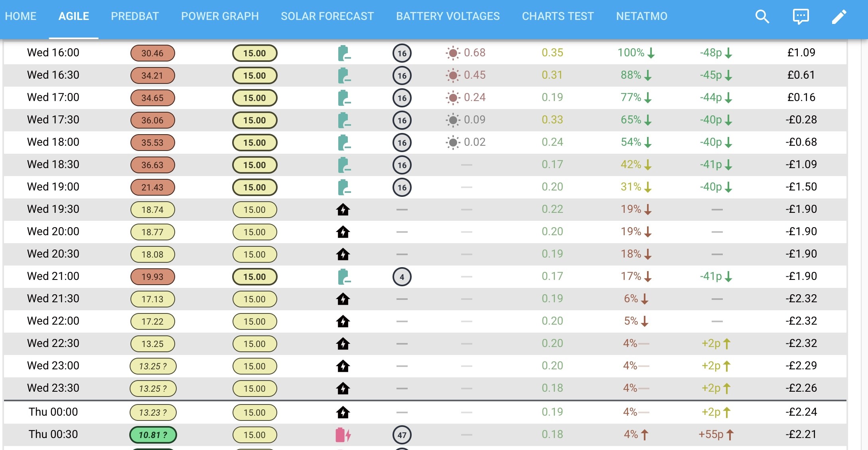Open the assist chat bubble icon

(x=801, y=16)
